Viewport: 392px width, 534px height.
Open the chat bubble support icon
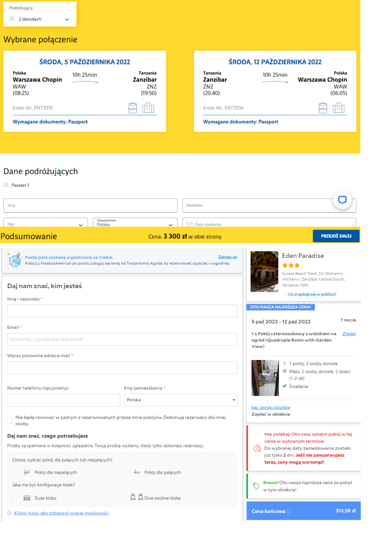(x=342, y=200)
